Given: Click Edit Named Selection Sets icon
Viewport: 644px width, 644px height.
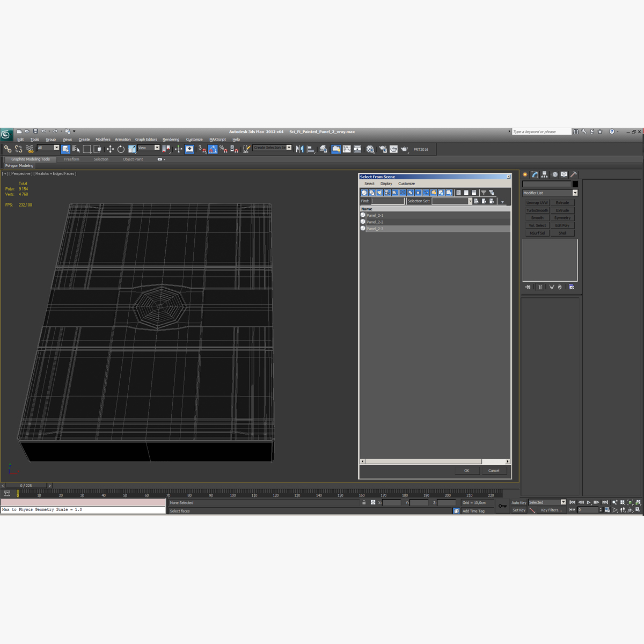Looking at the screenshot, I should [246, 149].
